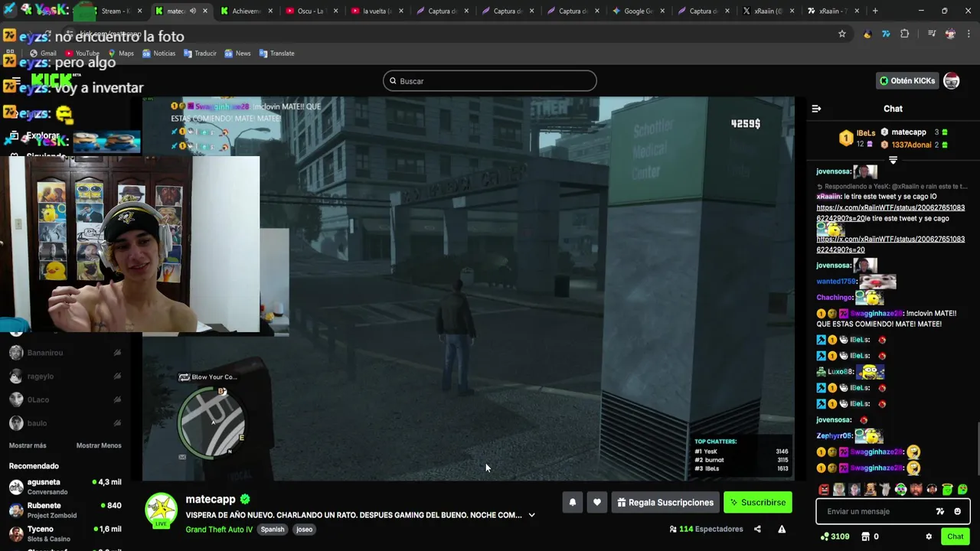
Task: Expand the chat leaderboard chevron
Action: click(x=893, y=160)
